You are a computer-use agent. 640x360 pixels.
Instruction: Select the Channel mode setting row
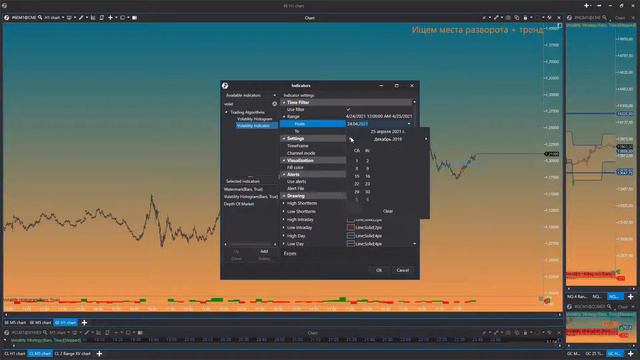click(x=313, y=153)
